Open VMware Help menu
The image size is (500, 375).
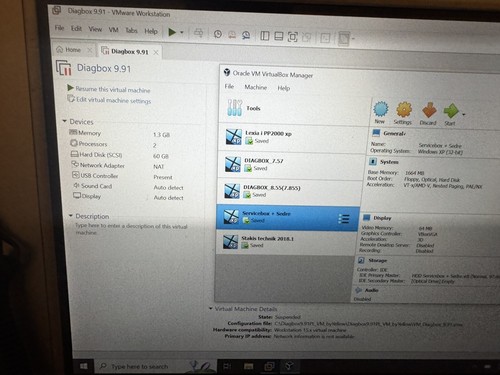(151, 31)
